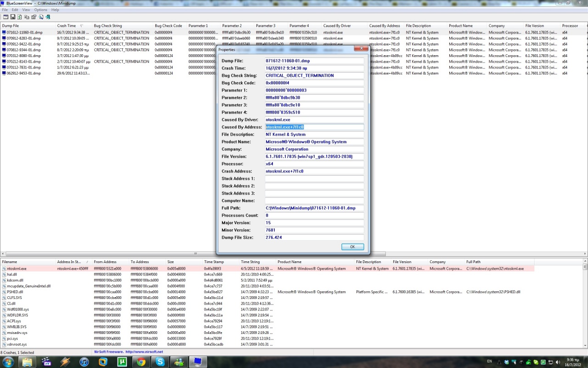Click the uTorrent tray icon
The height and width of the screenshot is (368, 588).
[x=543, y=362]
